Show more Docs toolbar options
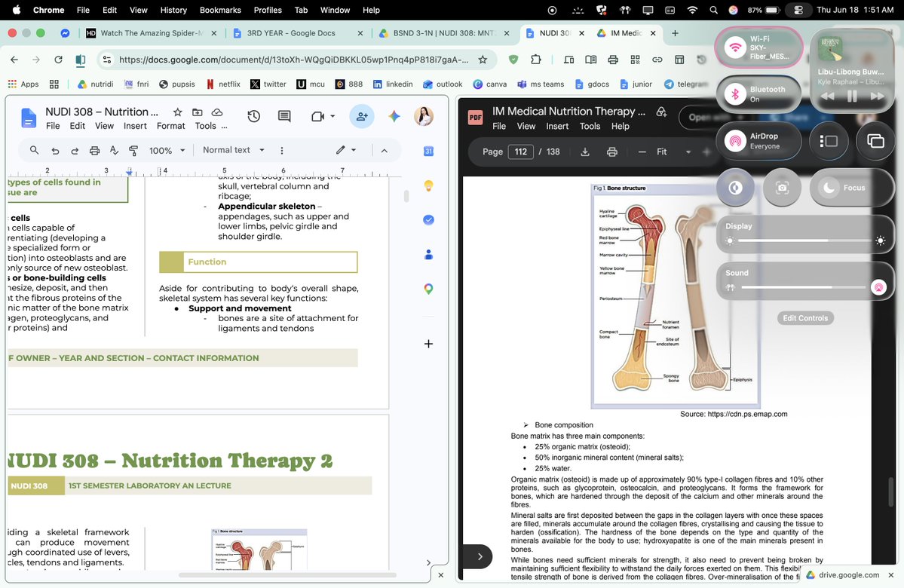This screenshot has width=904, height=588. (x=281, y=151)
